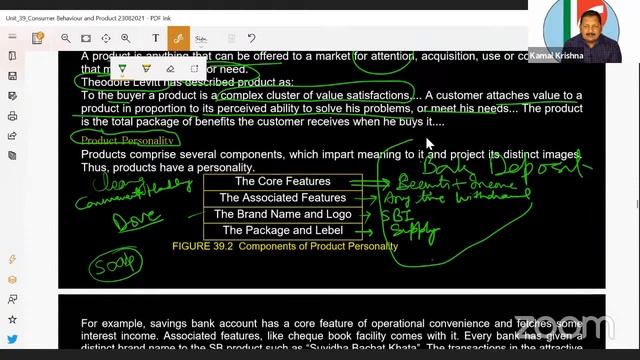This screenshot has width=640, height=360.
Task: Click the star rating icon in sidebar
Action: point(12,319)
